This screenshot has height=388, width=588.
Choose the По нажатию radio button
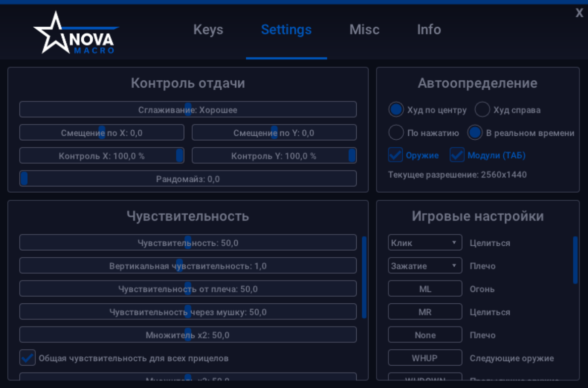click(x=396, y=133)
